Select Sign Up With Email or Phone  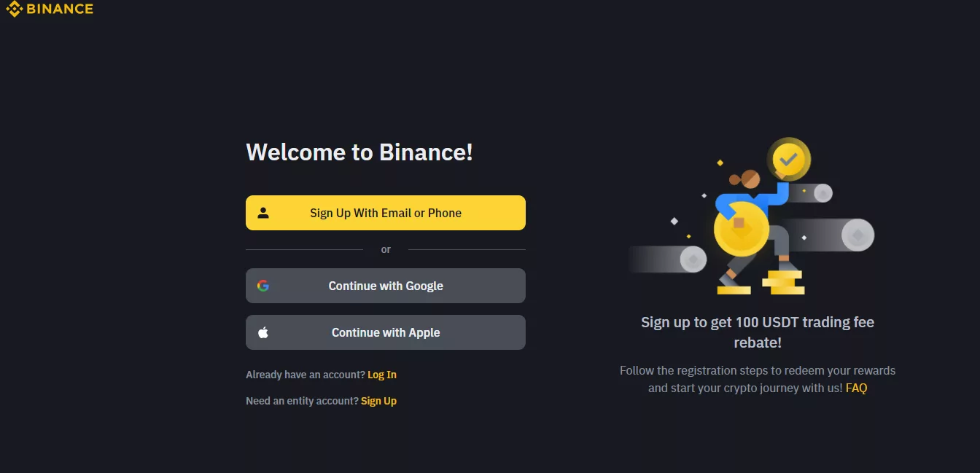point(386,213)
